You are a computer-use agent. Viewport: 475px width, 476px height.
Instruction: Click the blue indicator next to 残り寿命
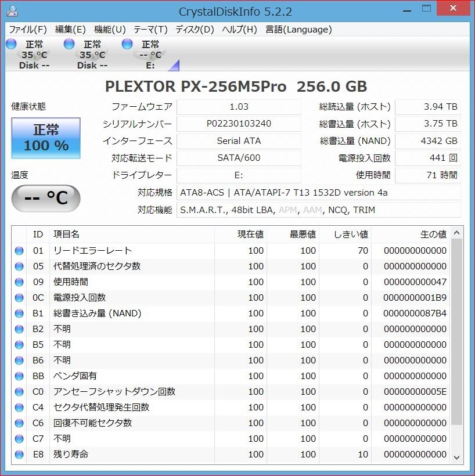19,454
